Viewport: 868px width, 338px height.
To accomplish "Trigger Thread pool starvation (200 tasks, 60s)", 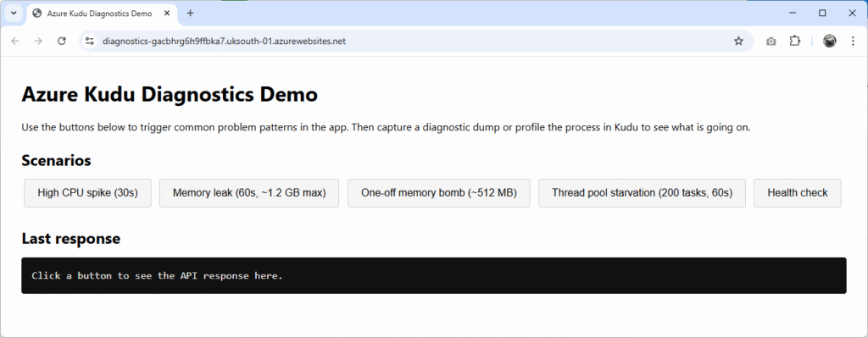I will [x=643, y=193].
